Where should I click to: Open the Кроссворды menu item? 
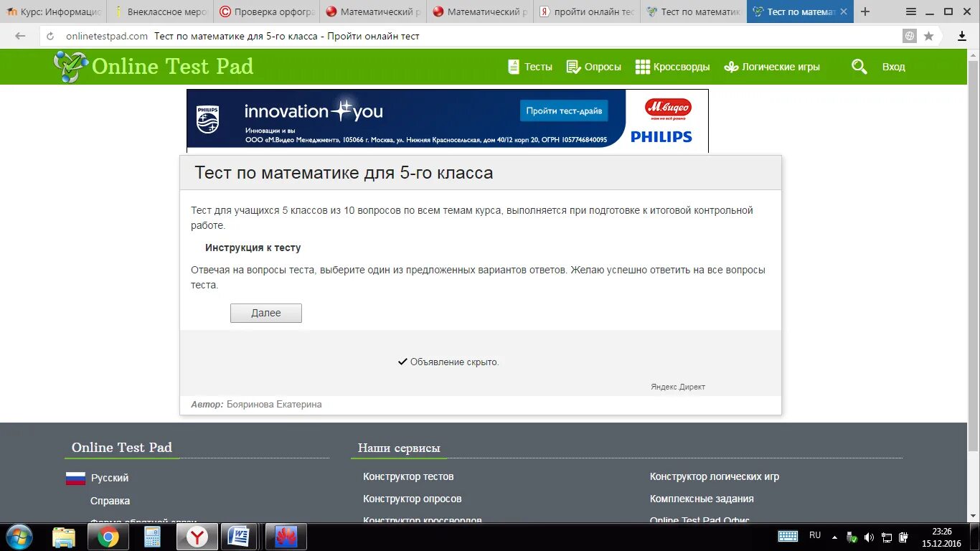point(682,67)
